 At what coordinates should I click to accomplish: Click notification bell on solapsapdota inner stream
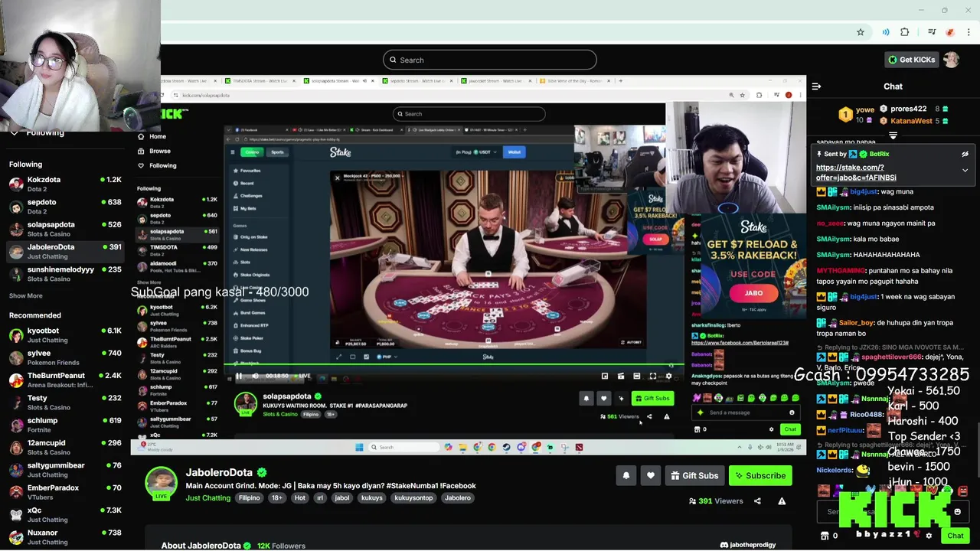tap(586, 398)
